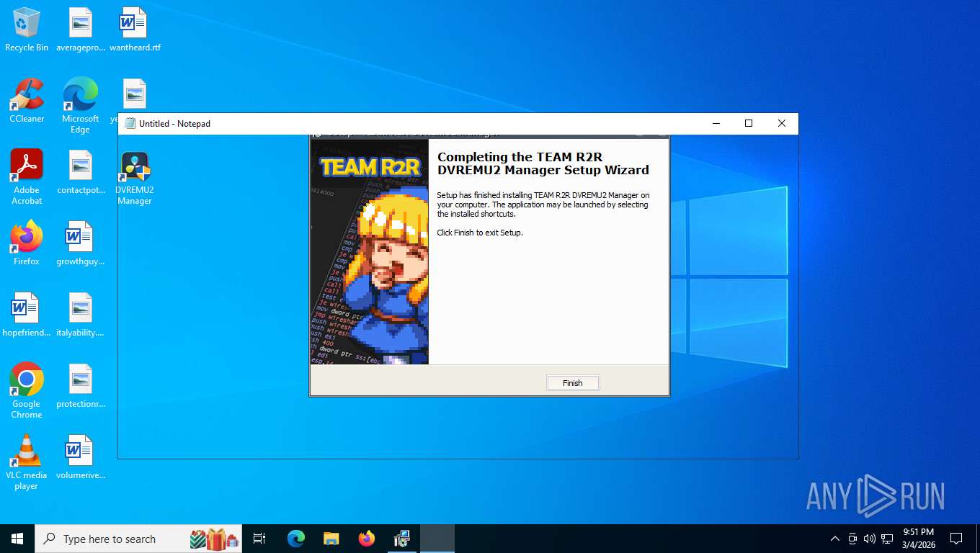
Task: Maximize the Untitled - Notepad window
Action: point(749,123)
